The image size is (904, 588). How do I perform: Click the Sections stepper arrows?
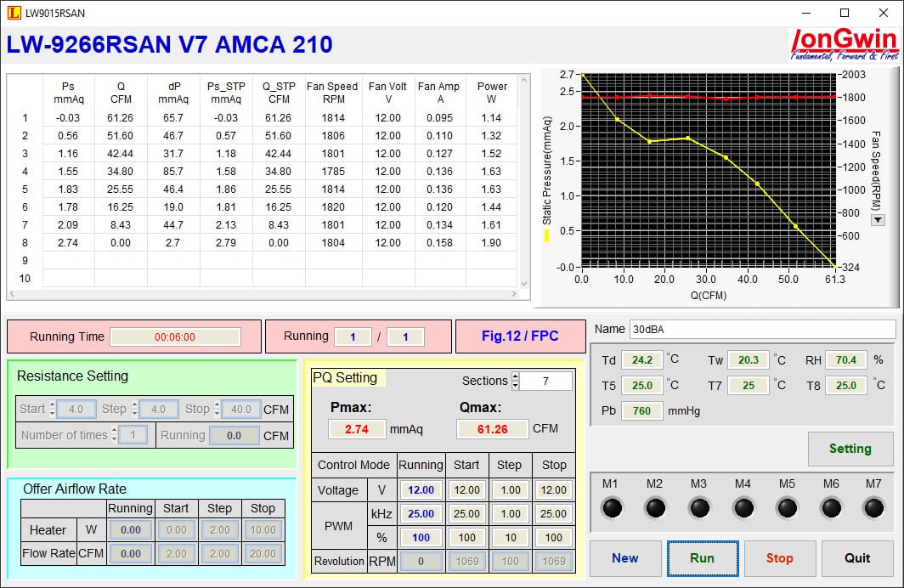[x=516, y=381]
